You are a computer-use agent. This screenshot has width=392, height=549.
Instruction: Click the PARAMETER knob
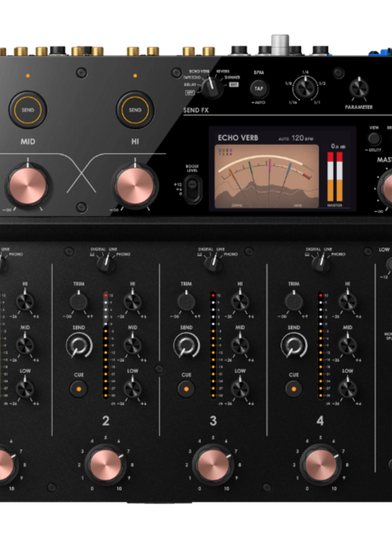click(359, 88)
